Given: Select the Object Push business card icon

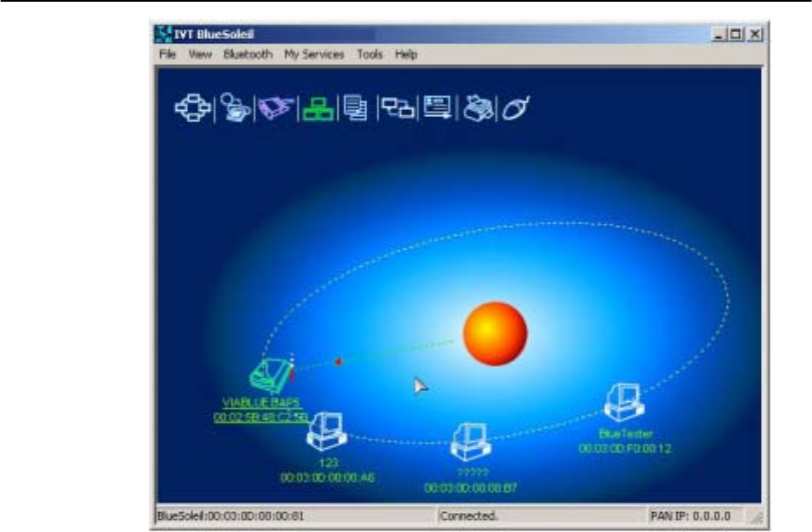Looking at the screenshot, I should pyautogui.click(x=437, y=107).
